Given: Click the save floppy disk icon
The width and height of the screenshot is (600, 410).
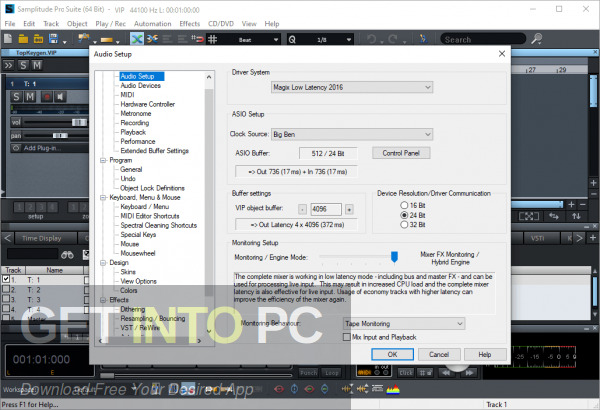Looking at the screenshot, I should point(53,39).
